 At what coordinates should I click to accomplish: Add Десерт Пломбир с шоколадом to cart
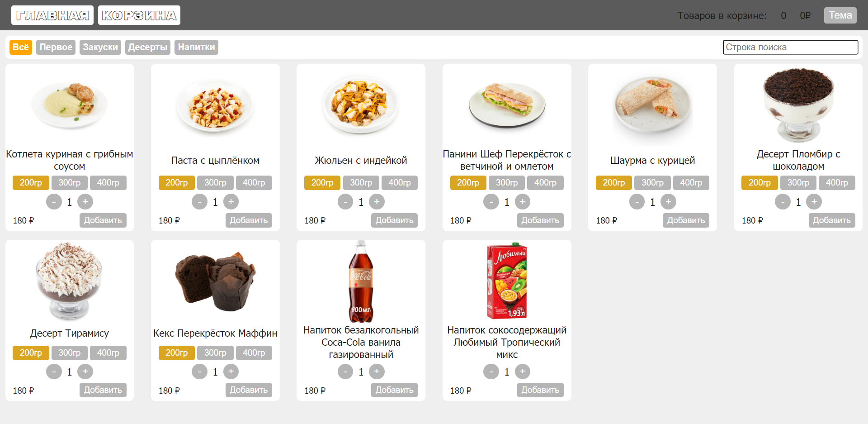click(x=832, y=220)
